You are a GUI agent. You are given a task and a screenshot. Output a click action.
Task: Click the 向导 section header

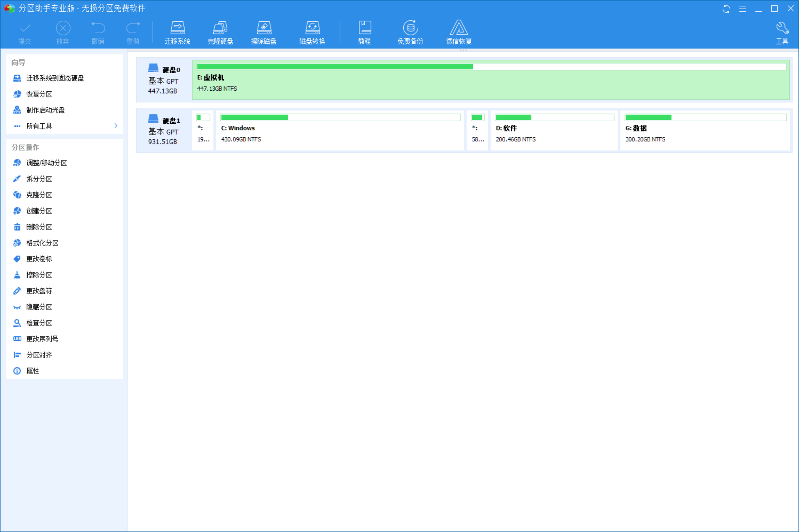point(18,63)
